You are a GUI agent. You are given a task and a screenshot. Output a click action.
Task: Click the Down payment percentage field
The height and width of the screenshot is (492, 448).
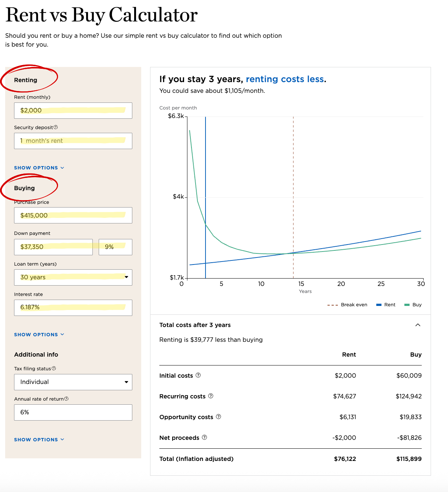coord(115,247)
